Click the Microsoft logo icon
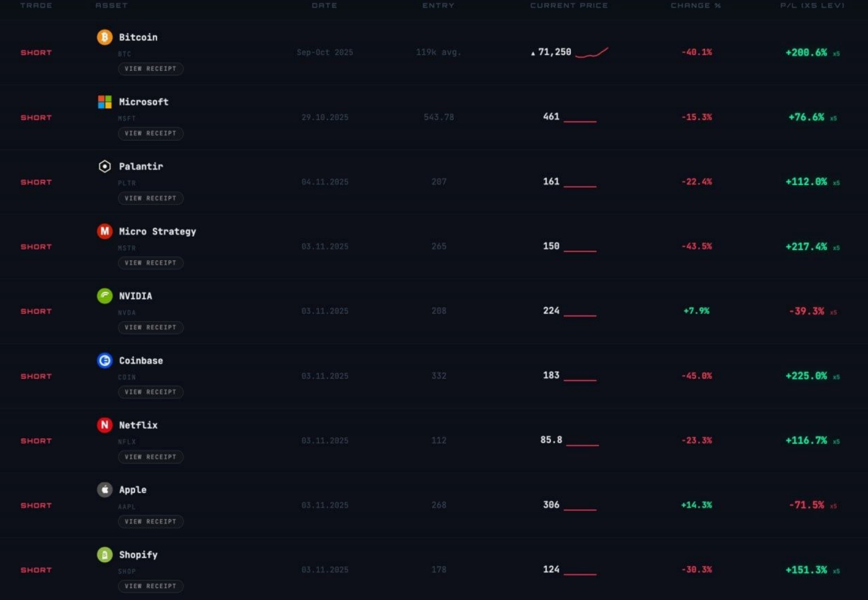This screenshot has height=600, width=868. pos(105,102)
